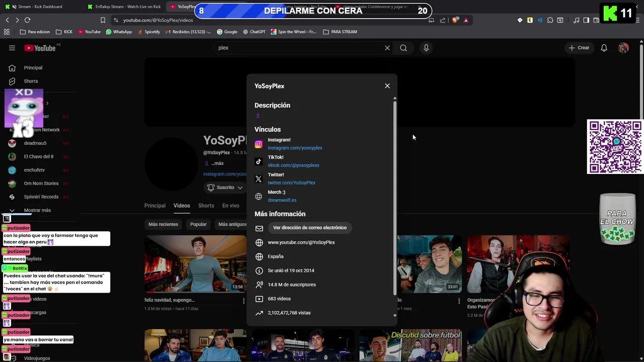Switch to EnRalop Stream Kick tab
Image resolution: width=644 pixels, height=362 pixels.
click(124, 7)
